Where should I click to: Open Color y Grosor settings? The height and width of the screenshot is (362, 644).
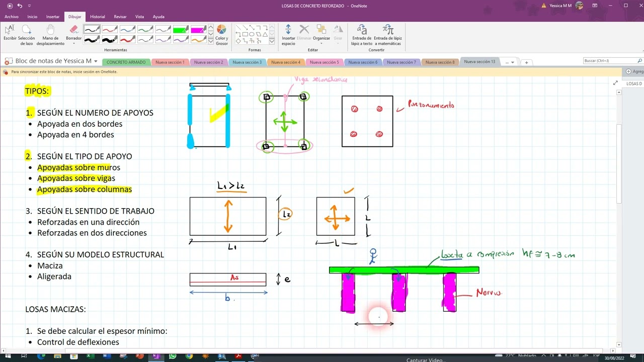(x=221, y=35)
